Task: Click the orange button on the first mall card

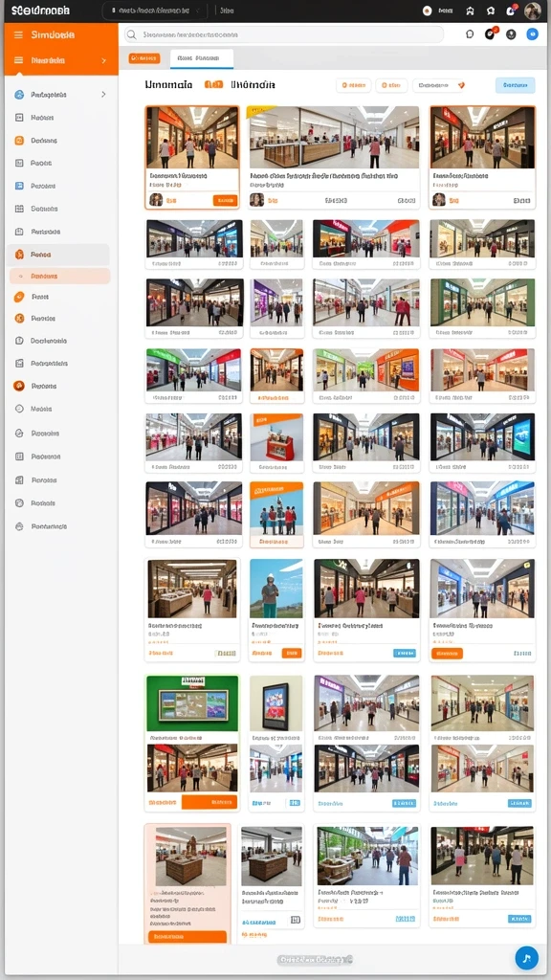Action: 225,200
